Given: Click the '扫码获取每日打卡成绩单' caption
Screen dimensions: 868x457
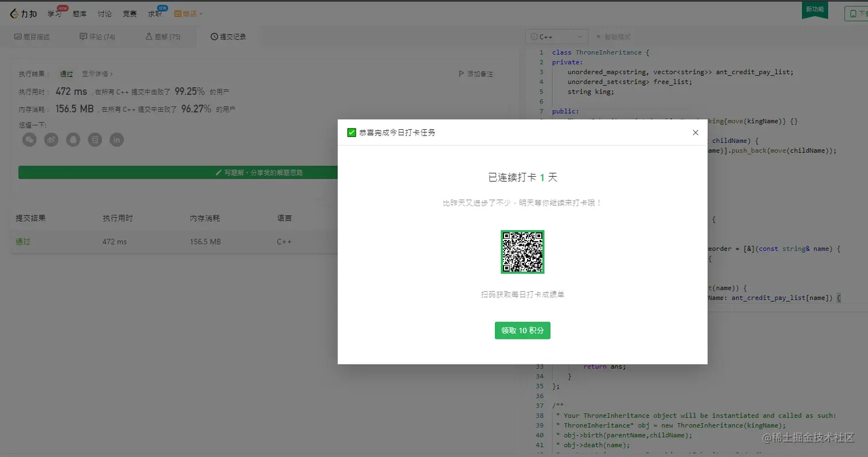Looking at the screenshot, I should pyautogui.click(x=522, y=295).
